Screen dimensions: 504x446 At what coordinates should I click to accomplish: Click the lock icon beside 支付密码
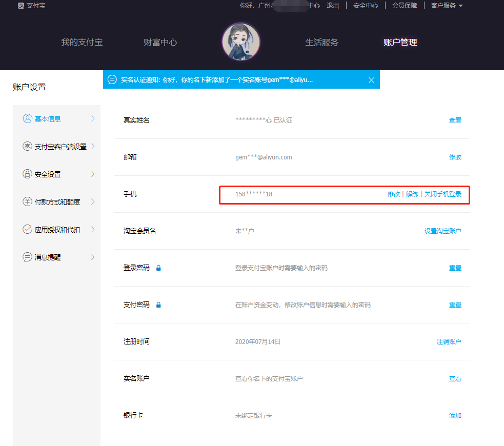tap(158, 305)
